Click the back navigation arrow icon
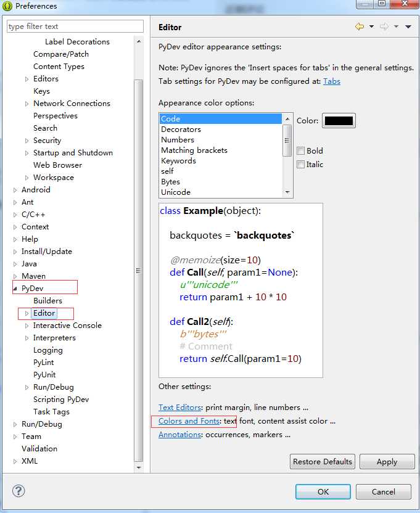The image size is (420, 513). [360, 27]
